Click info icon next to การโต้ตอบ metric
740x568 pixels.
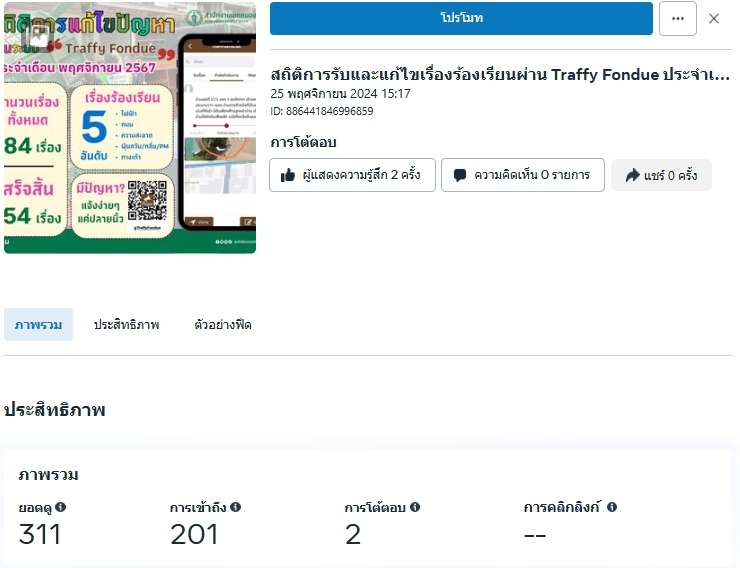tap(415, 507)
